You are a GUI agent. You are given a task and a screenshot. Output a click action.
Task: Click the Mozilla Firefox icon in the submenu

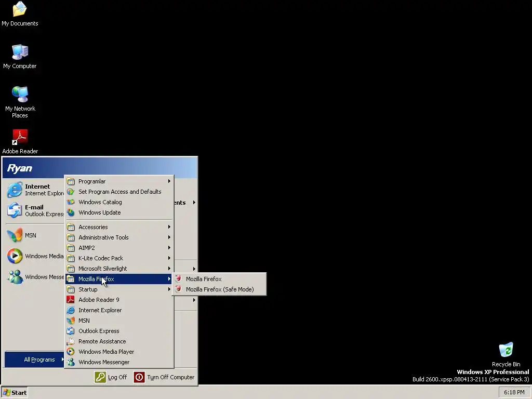tap(178, 278)
